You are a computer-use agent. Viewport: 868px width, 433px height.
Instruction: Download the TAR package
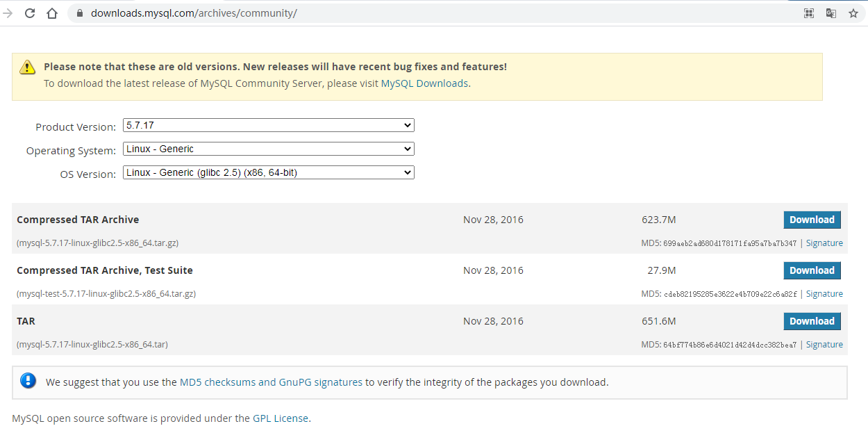pyautogui.click(x=812, y=321)
